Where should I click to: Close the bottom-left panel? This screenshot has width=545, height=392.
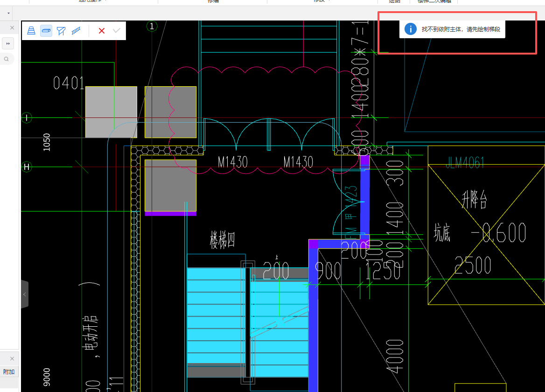12,358
